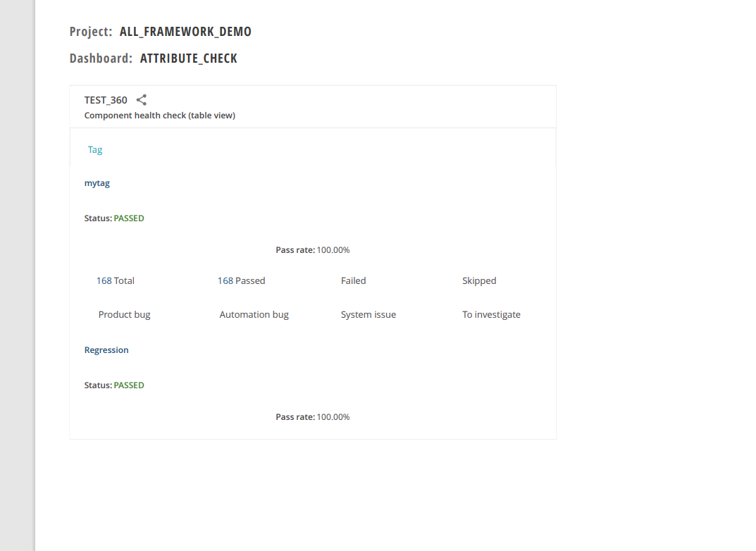Click the share icon next to TEST_360
Screen dimensions: 756x551
[x=141, y=99]
